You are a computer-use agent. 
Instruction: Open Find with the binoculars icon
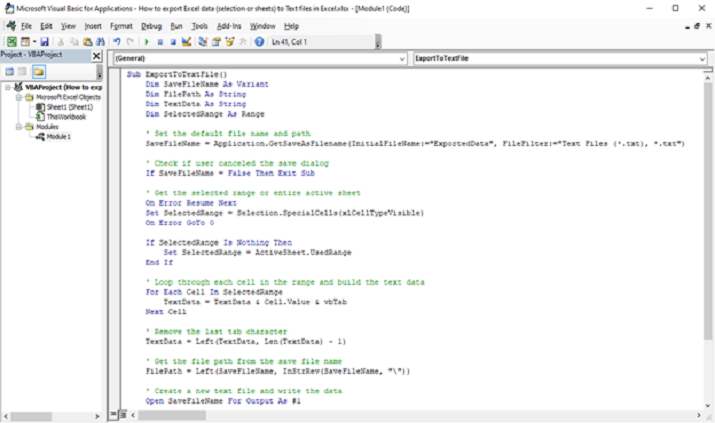100,42
